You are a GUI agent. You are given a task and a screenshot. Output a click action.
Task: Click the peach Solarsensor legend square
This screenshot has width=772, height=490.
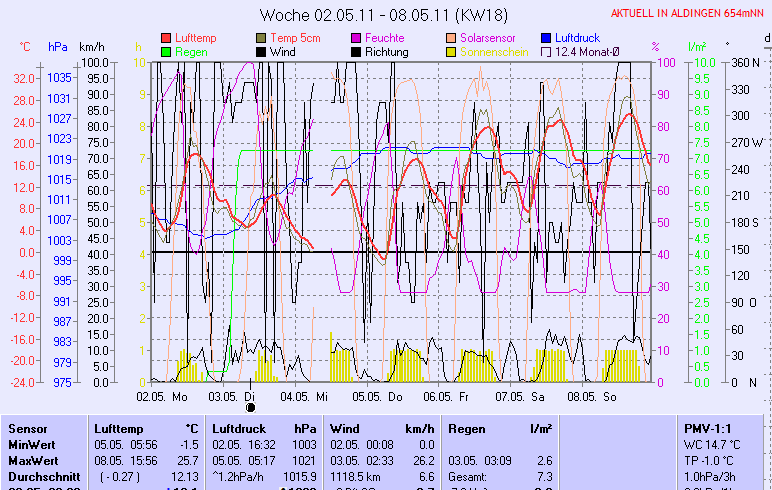(x=452, y=38)
